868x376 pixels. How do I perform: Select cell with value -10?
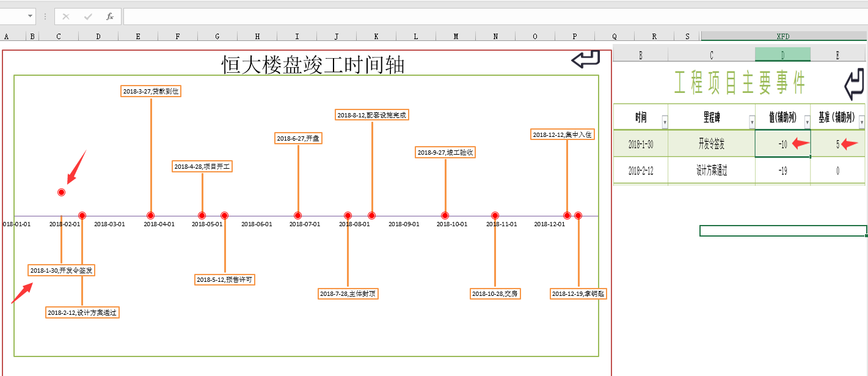point(783,144)
